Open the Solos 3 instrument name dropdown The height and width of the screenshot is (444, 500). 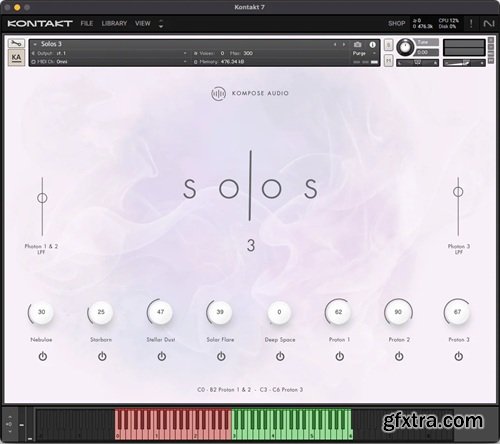(35, 44)
